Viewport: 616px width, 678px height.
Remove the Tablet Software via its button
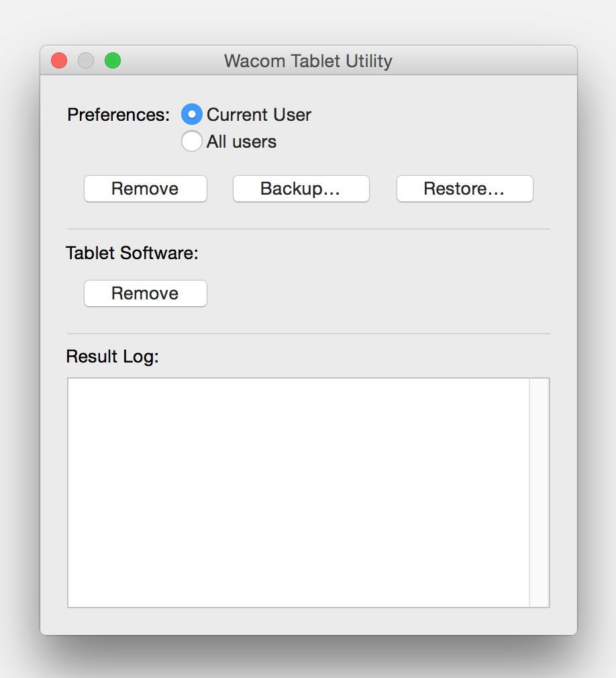coord(145,293)
